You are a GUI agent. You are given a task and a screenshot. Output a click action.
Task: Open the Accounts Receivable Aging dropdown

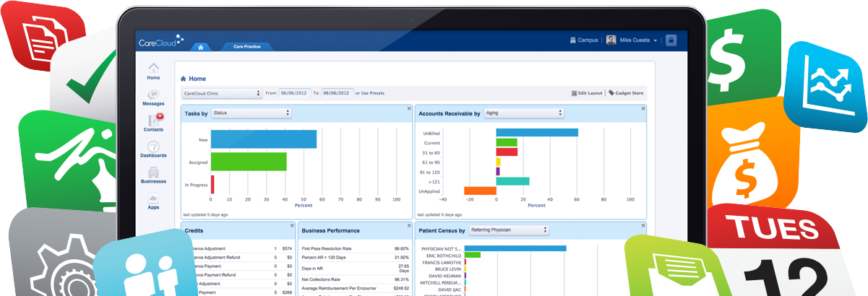click(x=523, y=113)
